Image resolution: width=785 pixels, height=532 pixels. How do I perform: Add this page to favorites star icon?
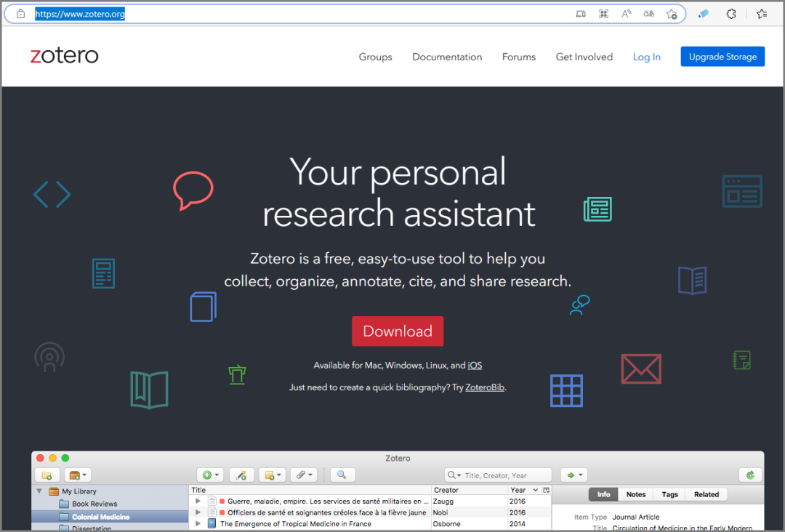(672, 14)
